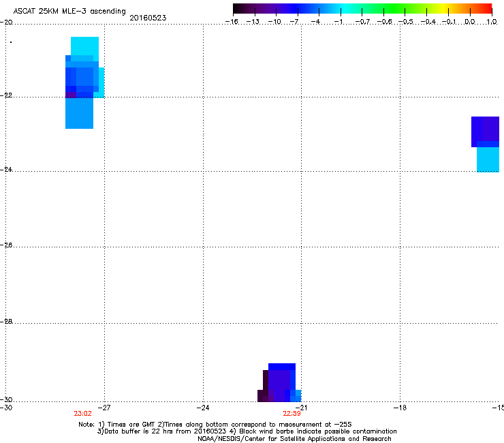This screenshot has height=443, width=504.
Task: Click the -22 latitude label on left axis
Action: tap(6, 95)
